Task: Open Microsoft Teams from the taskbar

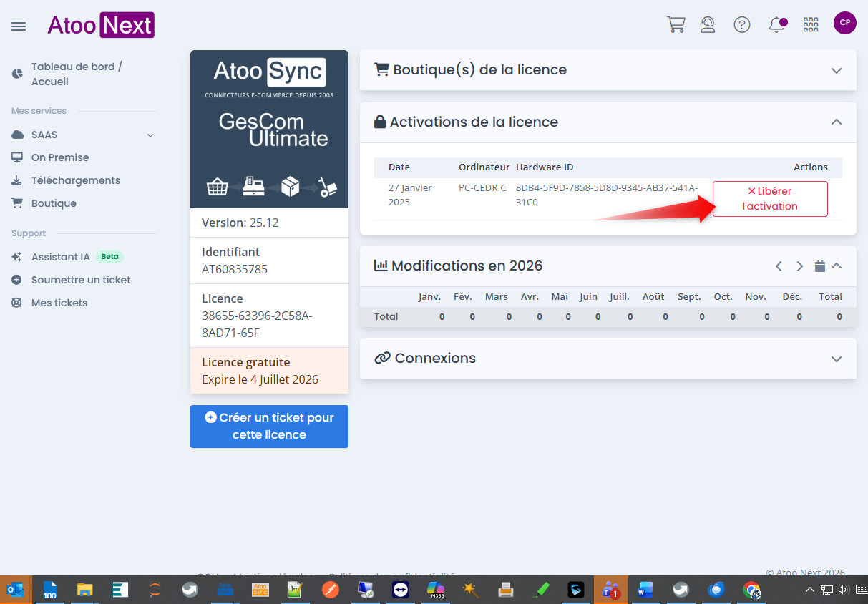Action: point(610,590)
